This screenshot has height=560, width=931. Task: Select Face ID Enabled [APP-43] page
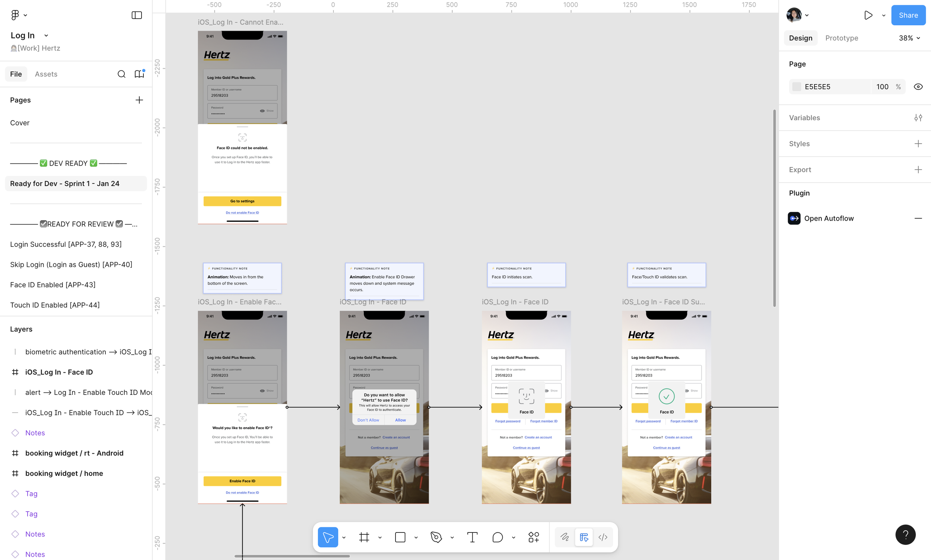pyautogui.click(x=53, y=285)
